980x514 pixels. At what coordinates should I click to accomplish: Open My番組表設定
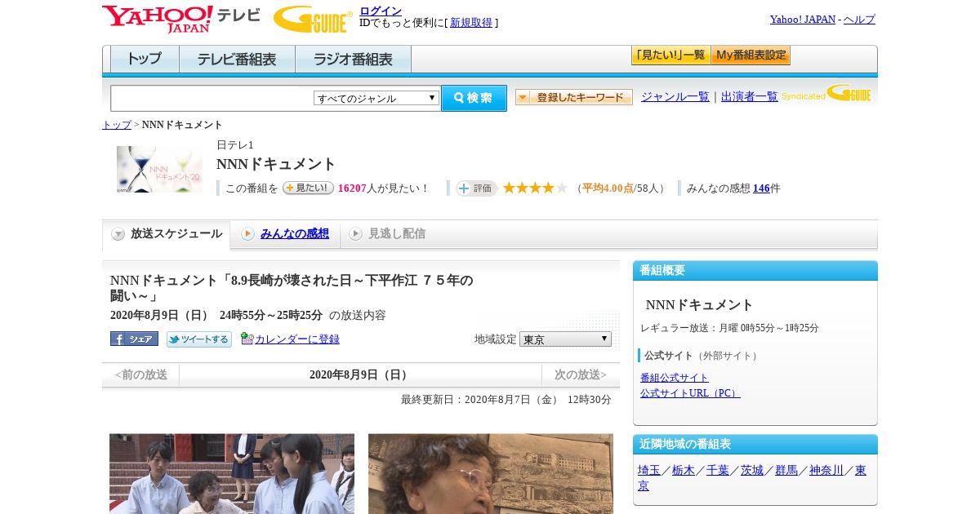751,55
